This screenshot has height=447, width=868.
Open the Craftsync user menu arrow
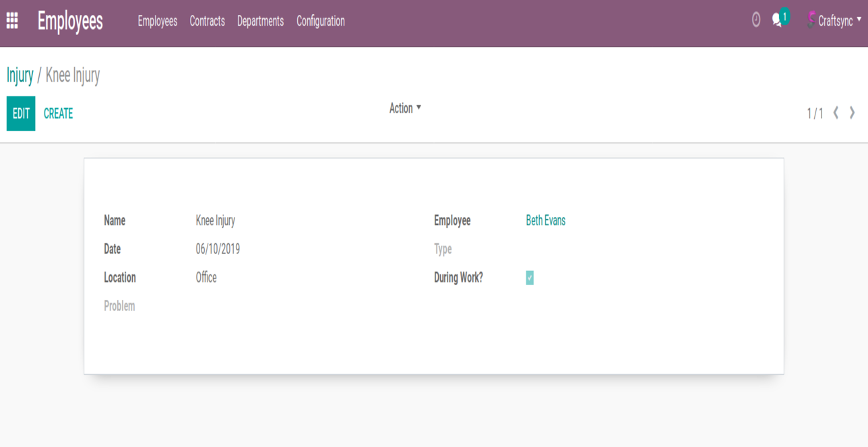(x=859, y=20)
